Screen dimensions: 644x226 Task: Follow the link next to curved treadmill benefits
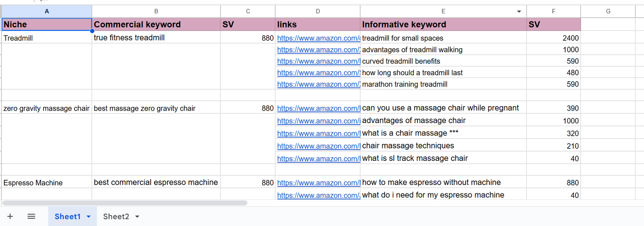318,61
